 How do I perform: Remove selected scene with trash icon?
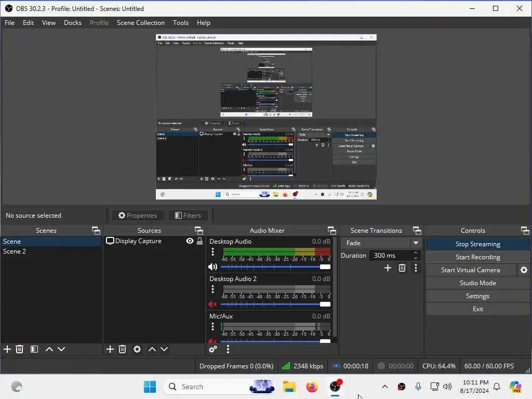20,349
